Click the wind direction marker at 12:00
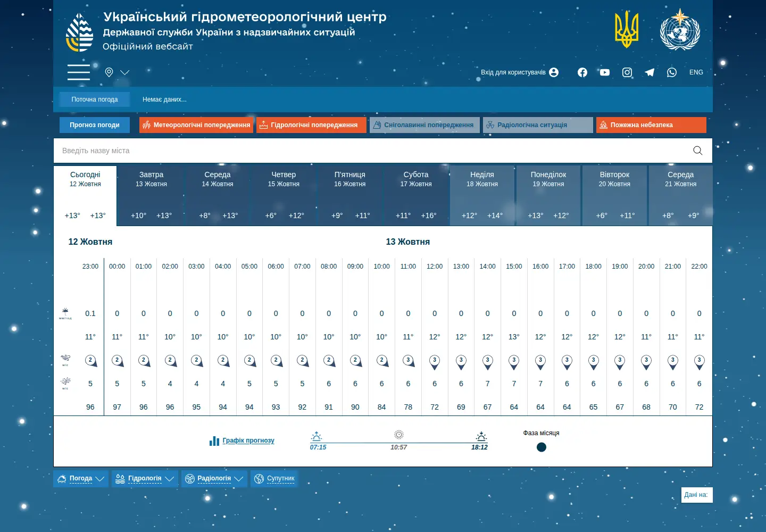 pos(435,362)
